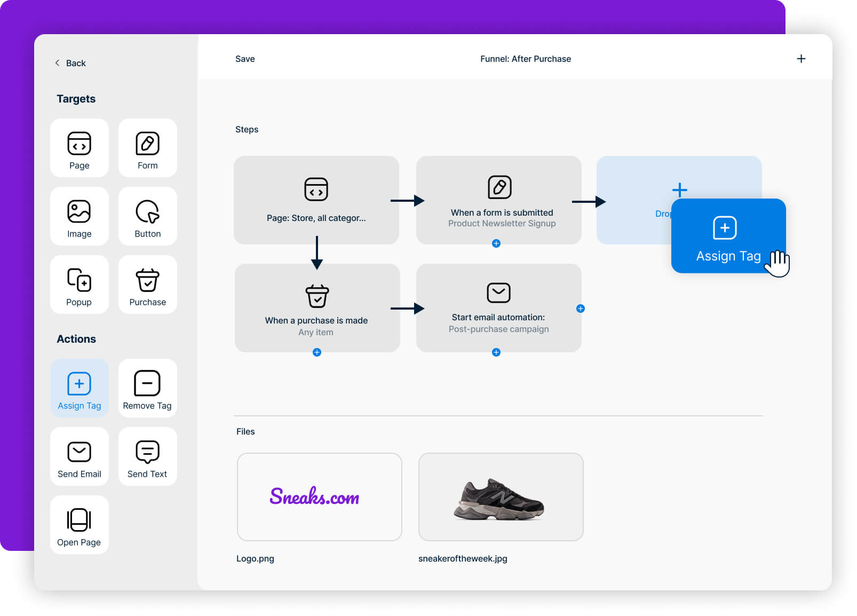The width and height of the screenshot is (857, 616).
Task: Pick the Open Page action
Action: (79, 525)
